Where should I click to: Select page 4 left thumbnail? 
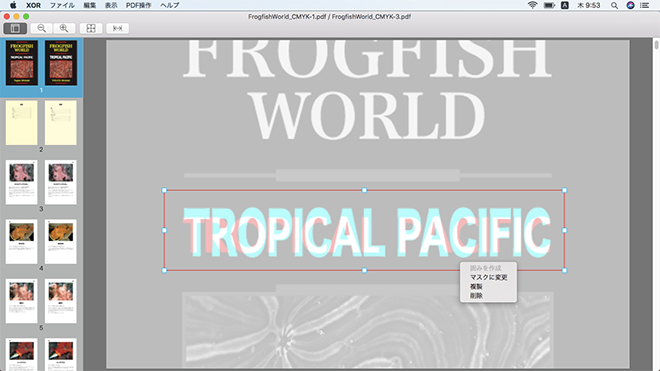tap(21, 241)
